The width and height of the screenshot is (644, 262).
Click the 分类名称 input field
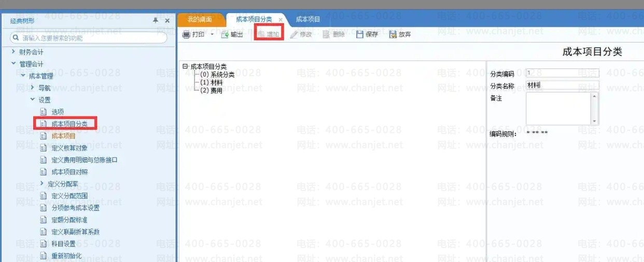(562, 85)
